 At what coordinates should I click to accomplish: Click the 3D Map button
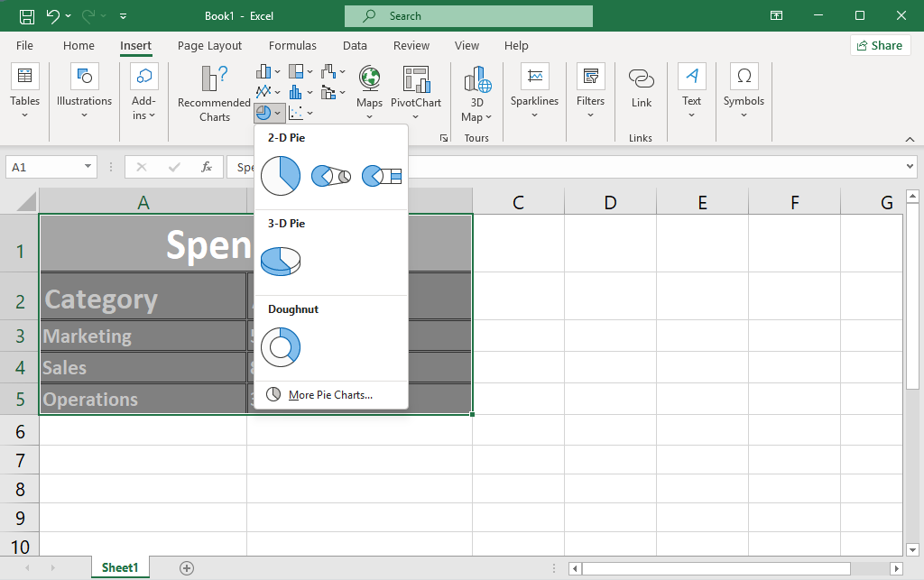[x=476, y=93]
